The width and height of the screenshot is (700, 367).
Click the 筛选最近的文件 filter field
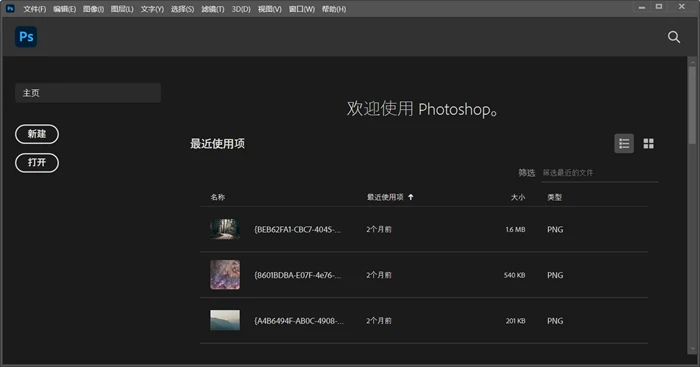pos(599,173)
